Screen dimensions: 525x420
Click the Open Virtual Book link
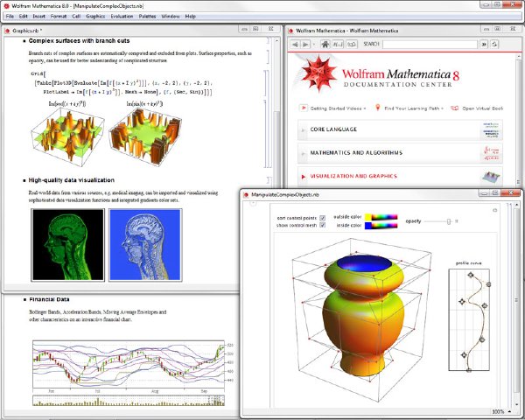(482, 108)
